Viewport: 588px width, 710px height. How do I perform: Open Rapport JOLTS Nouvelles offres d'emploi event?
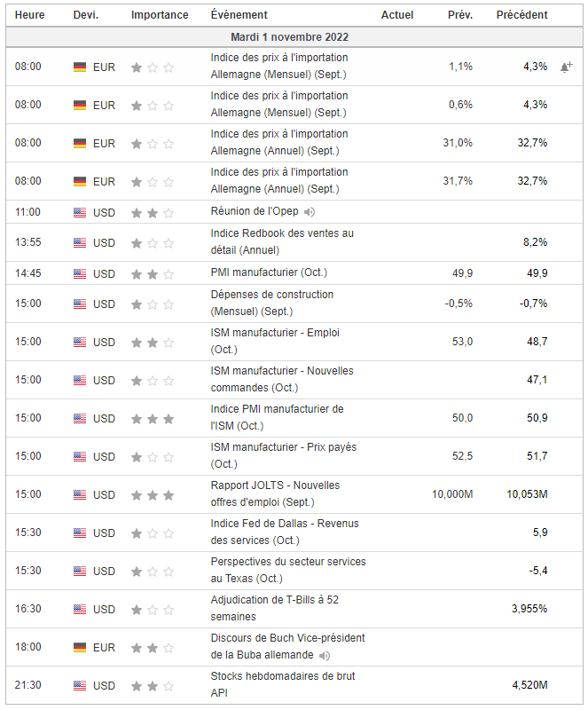(x=275, y=493)
